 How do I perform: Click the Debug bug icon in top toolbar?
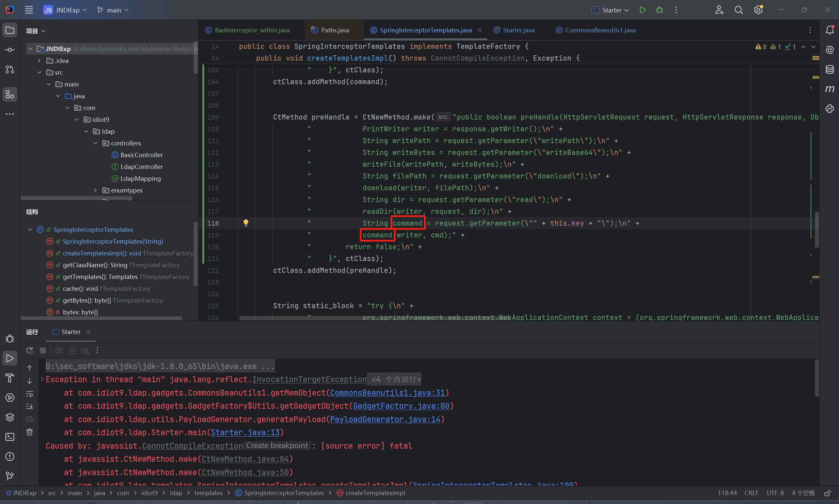659,10
